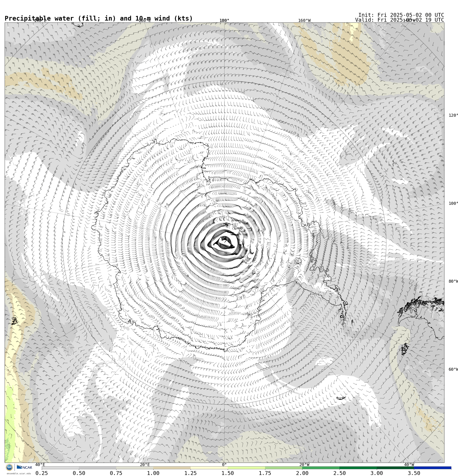This screenshot has width=458, height=476.
Task: Click the 3.00 colorbar tick value
Action: tap(377, 473)
